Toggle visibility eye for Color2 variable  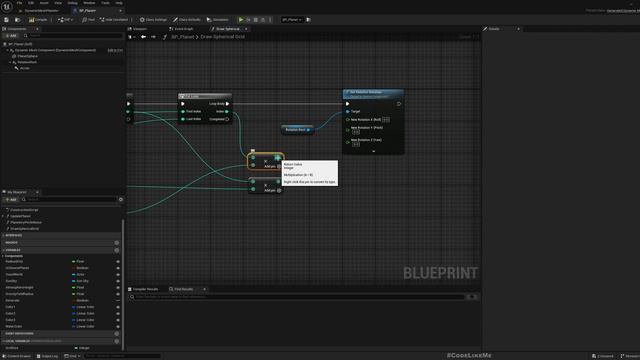click(118, 313)
